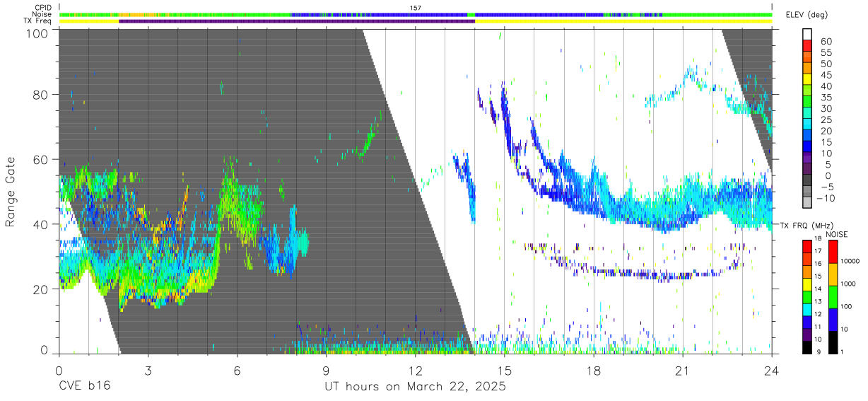Select the orange segment of the NOISE color bar
The width and height of the screenshot is (868, 401).
[832, 274]
